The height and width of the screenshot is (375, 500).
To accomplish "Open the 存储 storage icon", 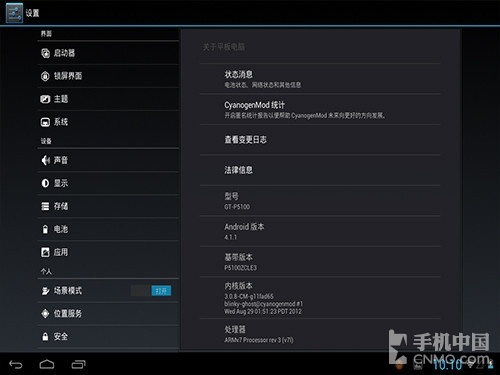I will tap(45, 206).
